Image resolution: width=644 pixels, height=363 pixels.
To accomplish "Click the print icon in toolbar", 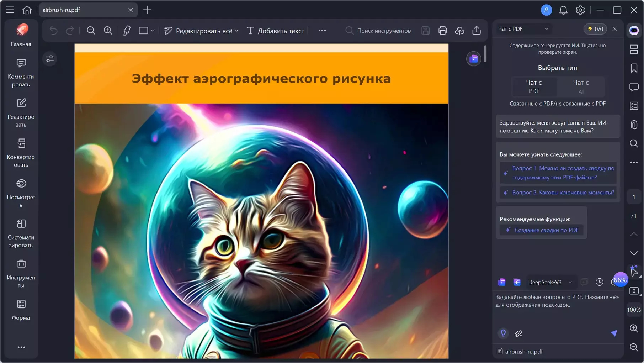I will pos(442,31).
